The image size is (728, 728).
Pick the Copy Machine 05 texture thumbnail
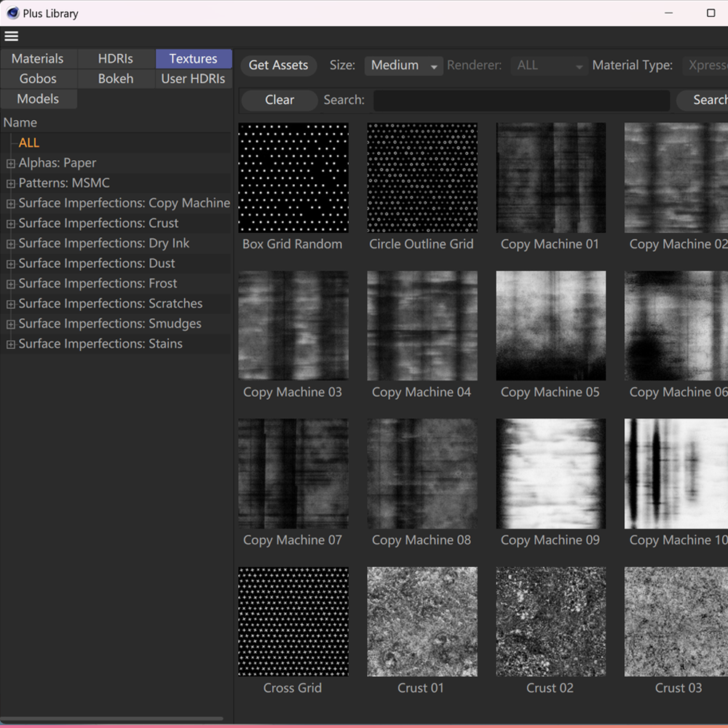click(550, 325)
